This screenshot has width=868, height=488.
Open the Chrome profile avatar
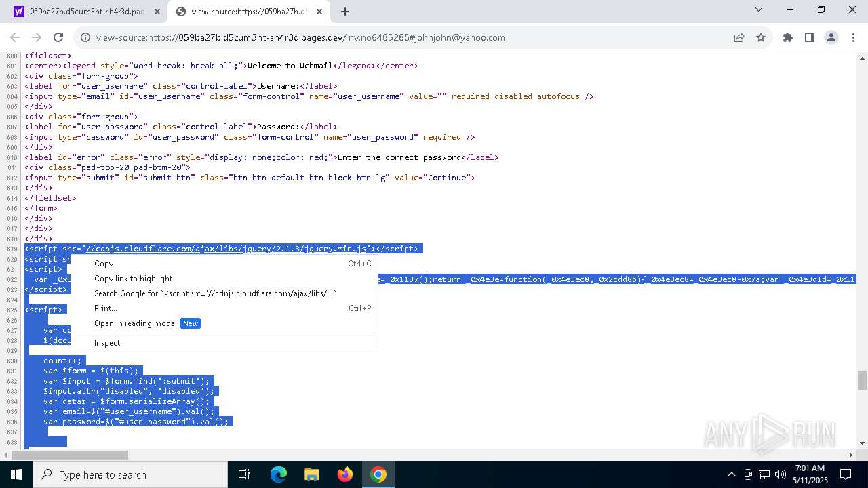pos(831,37)
